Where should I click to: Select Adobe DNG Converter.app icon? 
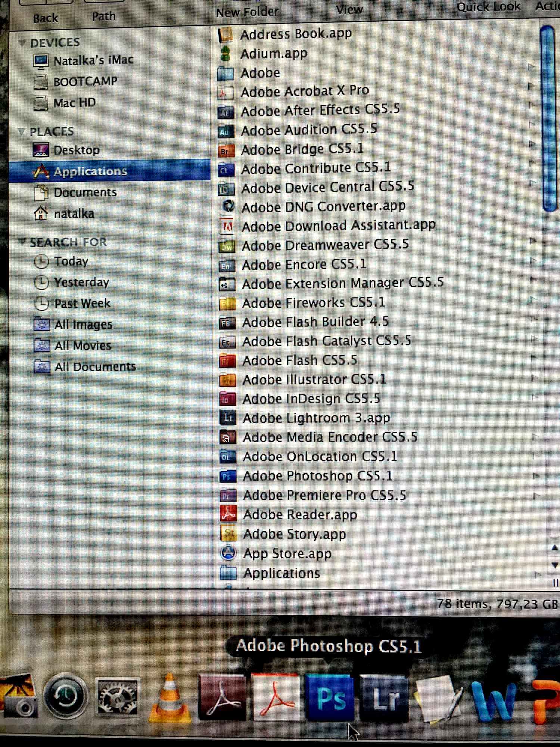(x=228, y=206)
